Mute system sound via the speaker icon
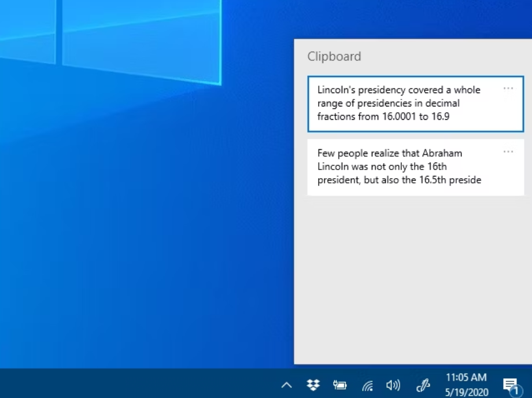This screenshot has height=398, width=532. [394, 385]
